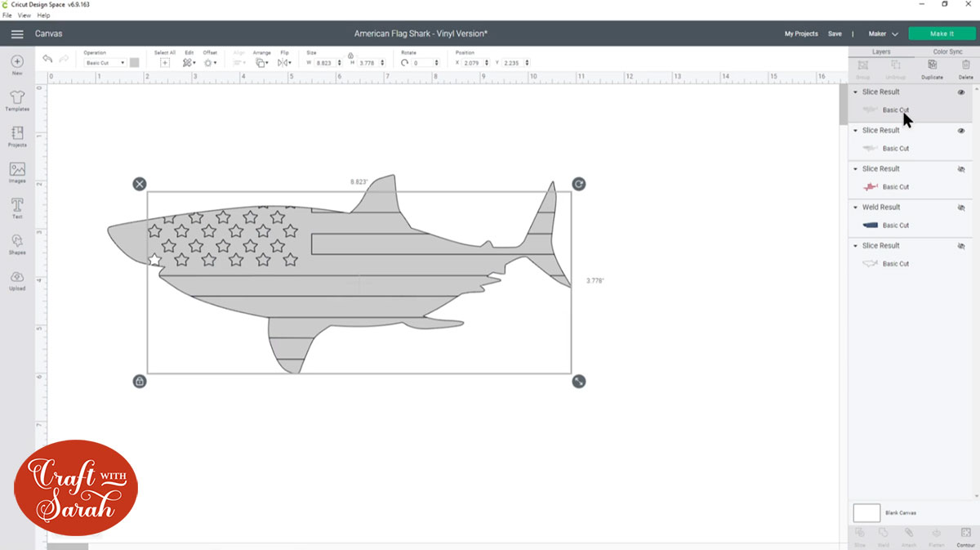This screenshot has height=550, width=980.
Task: Open the Images library
Action: [x=17, y=172]
